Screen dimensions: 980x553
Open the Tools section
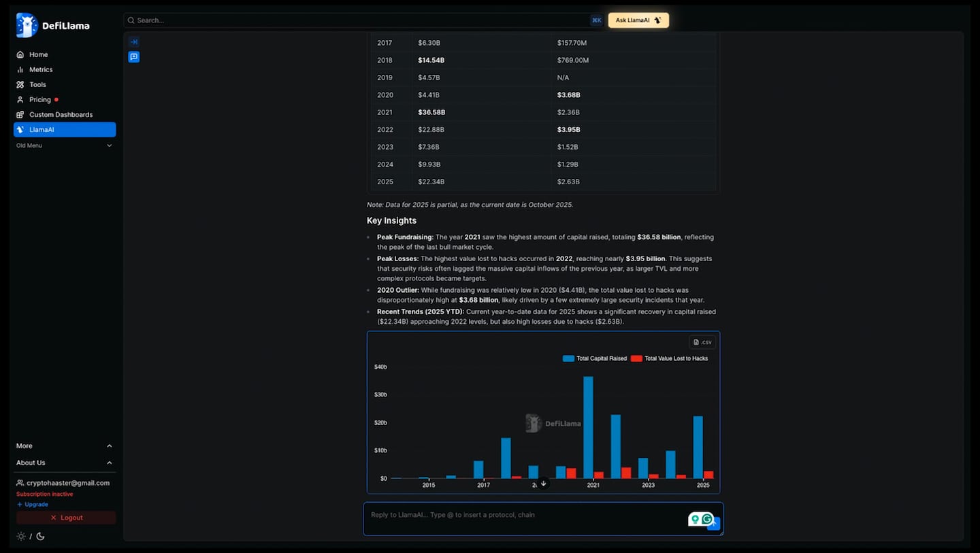coord(37,84)
